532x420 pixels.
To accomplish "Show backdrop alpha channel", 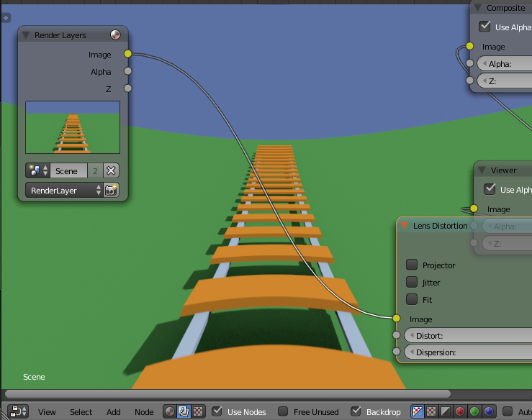I will 446,411.
